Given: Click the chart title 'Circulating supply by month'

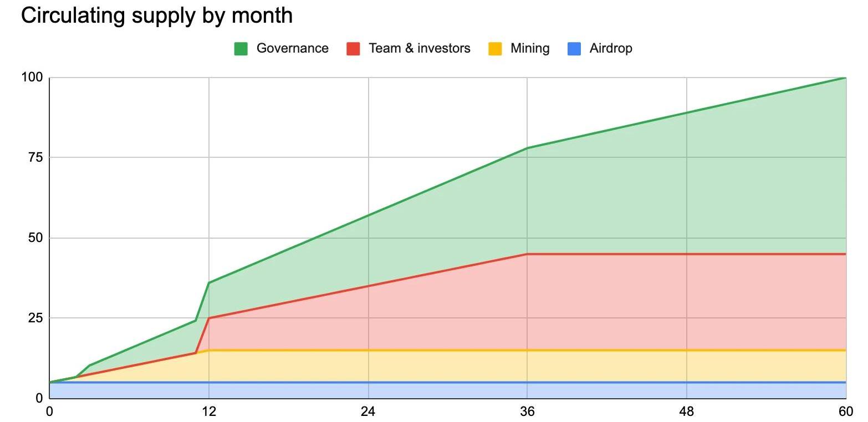Looking at the screenshot, I should [x=157, y=16].
